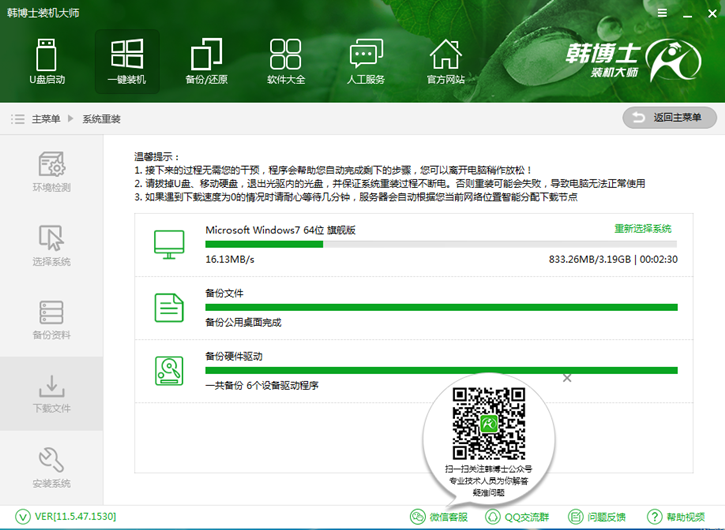Open 人工服务 manual service chat icon
This screenshot has height=530, width=725.
(x=366, y=60)
